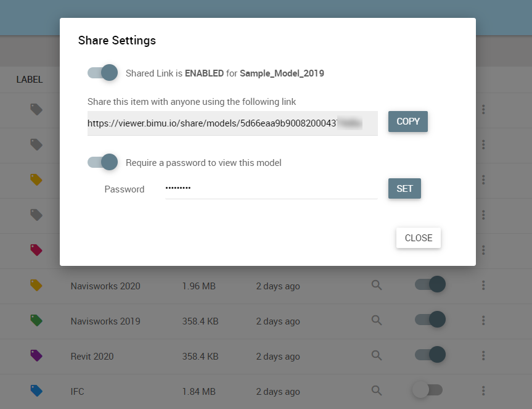Click the magnifier icon in IFC row

pyautogui.click(x=377, y=390)
